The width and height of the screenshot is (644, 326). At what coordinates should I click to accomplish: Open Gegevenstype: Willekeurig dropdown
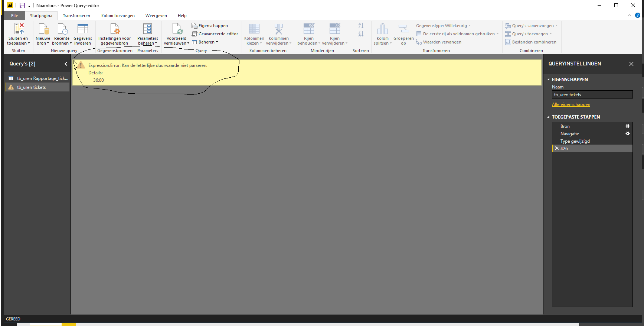443,26
